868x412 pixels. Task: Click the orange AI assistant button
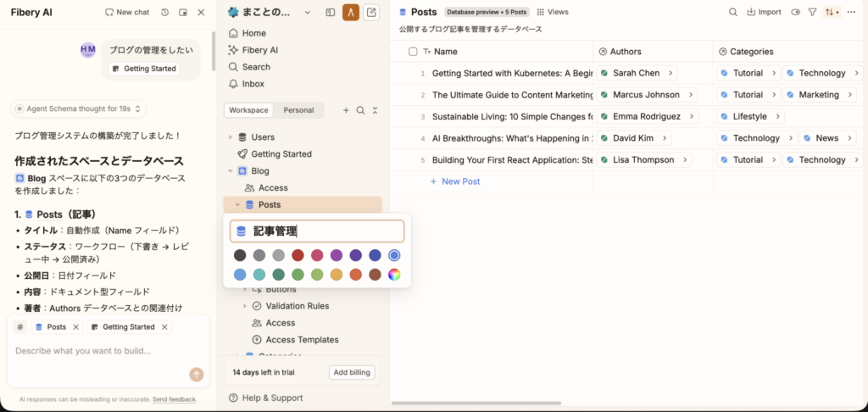pyautogui.click(x=351, y=12)
